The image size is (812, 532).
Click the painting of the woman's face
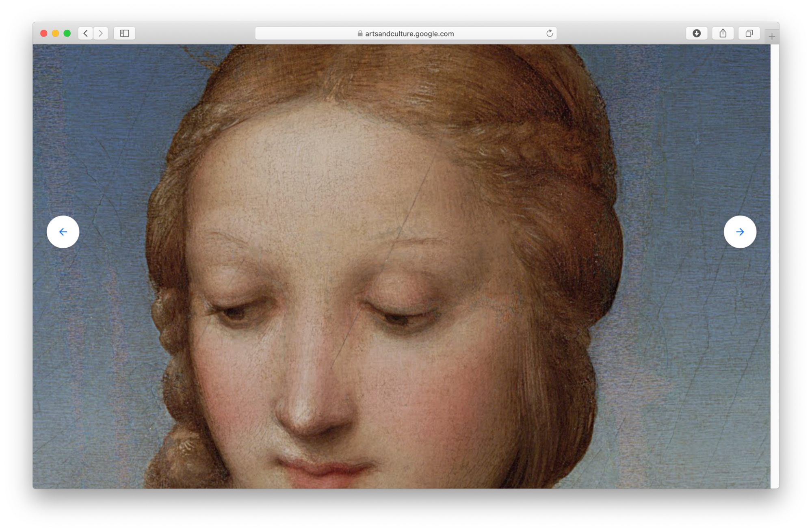point(401,266)
